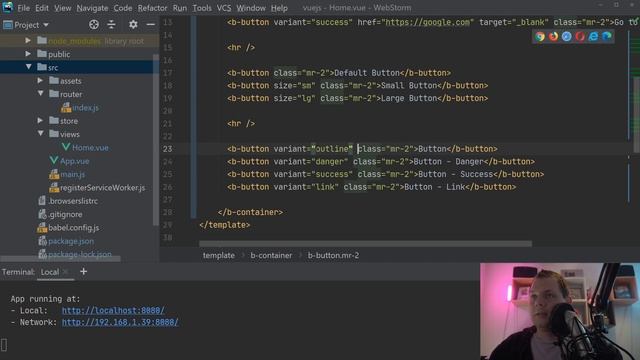Add a new terminal session tab
The height and width of the screenshot is (360, 640).
tap(83, 271)
